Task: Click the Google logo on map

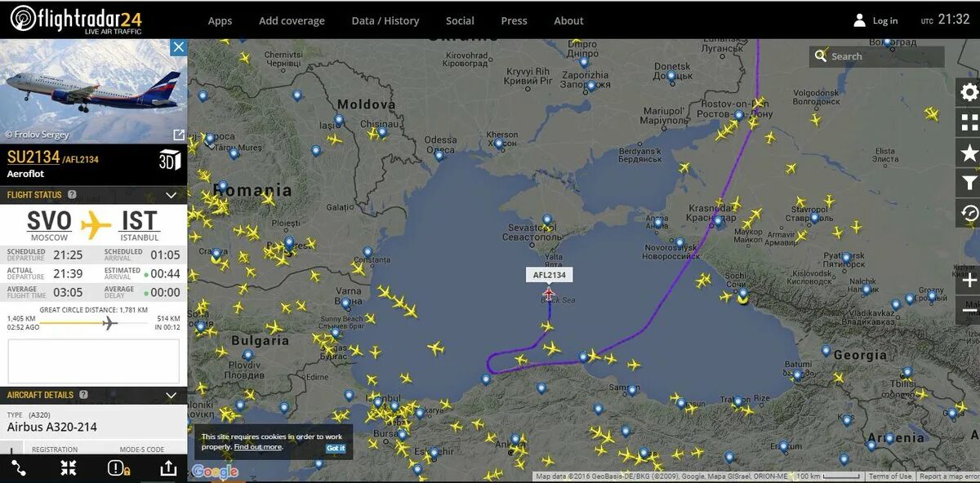Action: click(215, 472)
